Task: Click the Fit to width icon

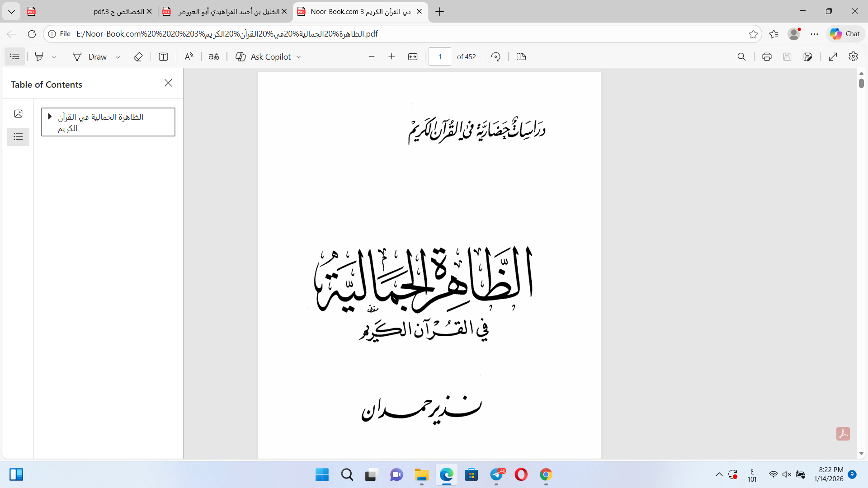Action: 413,56
